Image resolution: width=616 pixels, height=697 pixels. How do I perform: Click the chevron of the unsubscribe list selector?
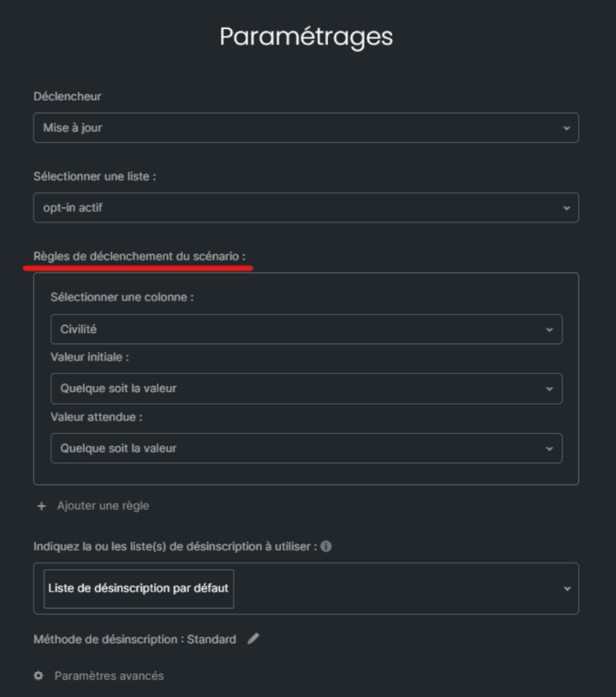coord(566,589)
